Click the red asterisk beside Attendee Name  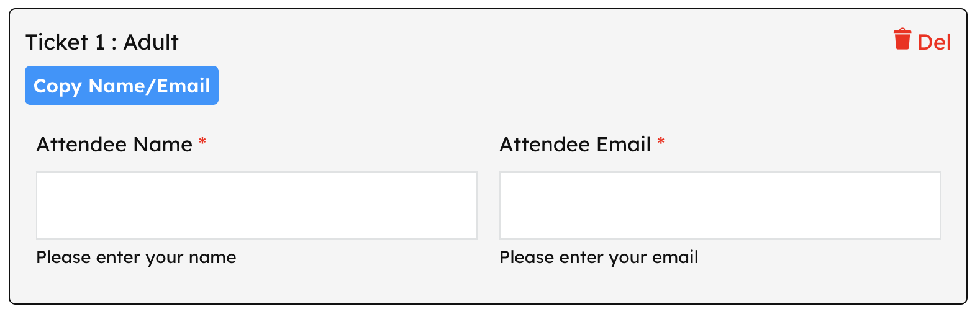(x=202, y=143)
